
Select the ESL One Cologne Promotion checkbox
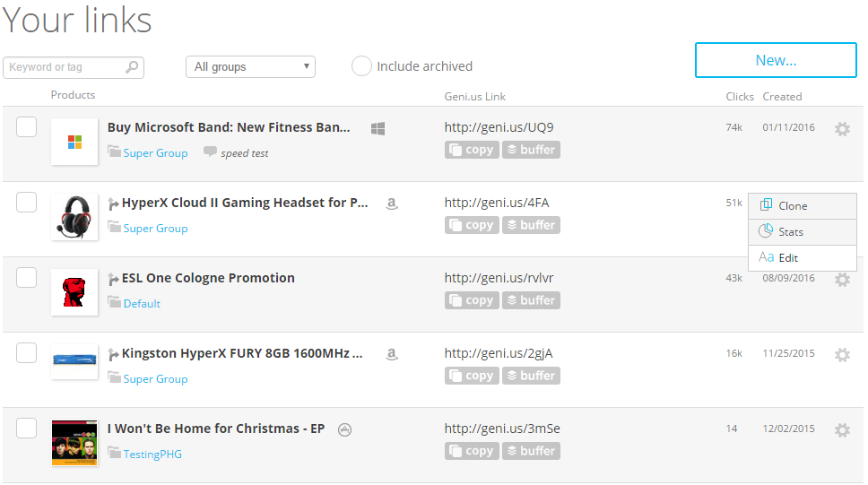click(x=27, y=278)
